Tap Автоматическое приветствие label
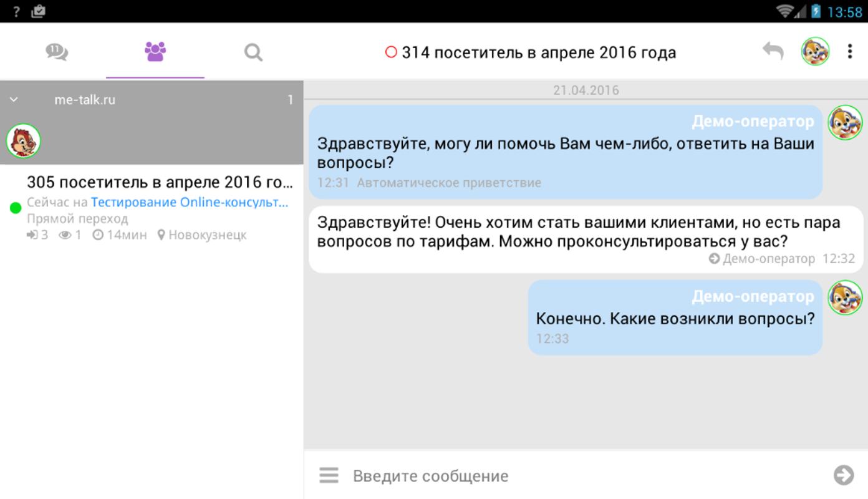Image resolution: width=868 pixels, height=499 pixels. tap(449, 183)
